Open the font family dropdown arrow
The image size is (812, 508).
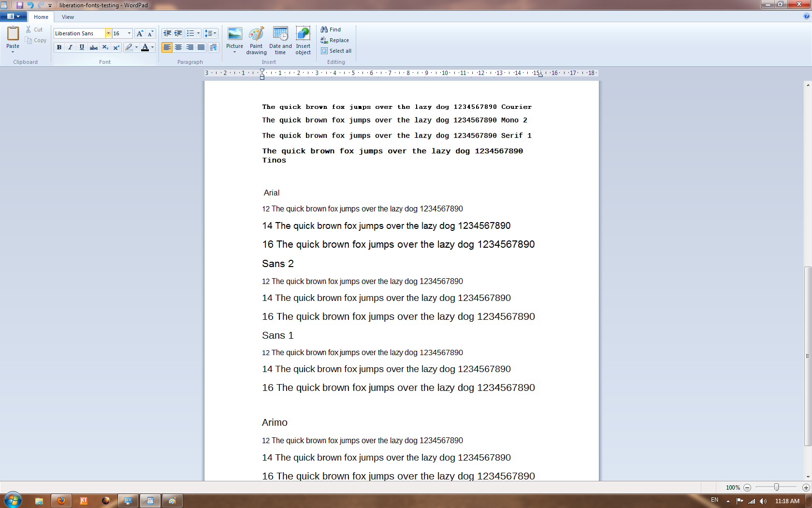coord(108,33)
